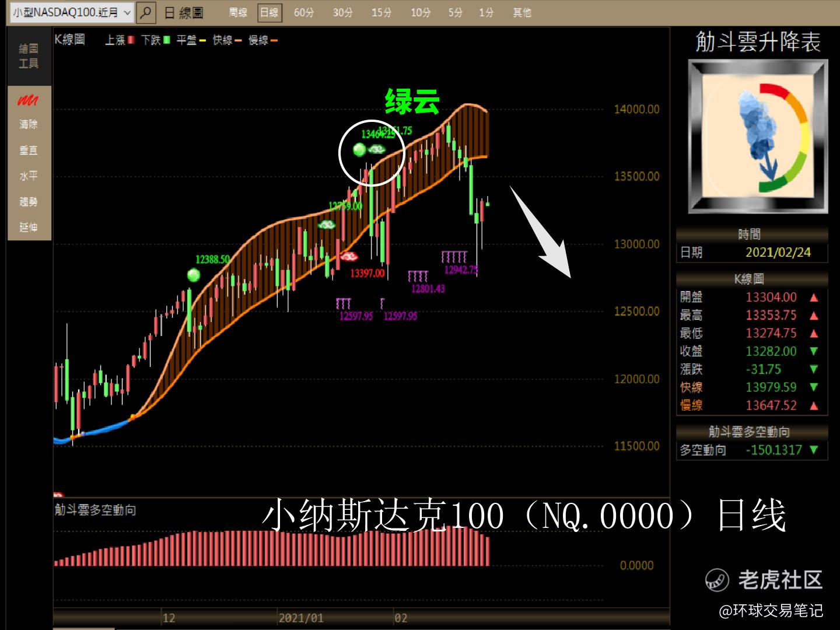Choose the 水平 horizontal line tool
840x630 pixels.
[x=29, y=176]
